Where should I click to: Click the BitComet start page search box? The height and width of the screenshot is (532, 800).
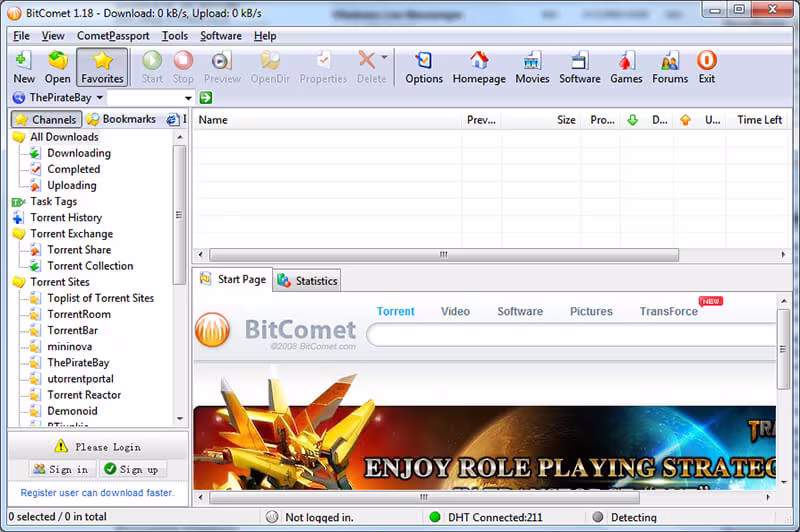[x=571, y=335]
